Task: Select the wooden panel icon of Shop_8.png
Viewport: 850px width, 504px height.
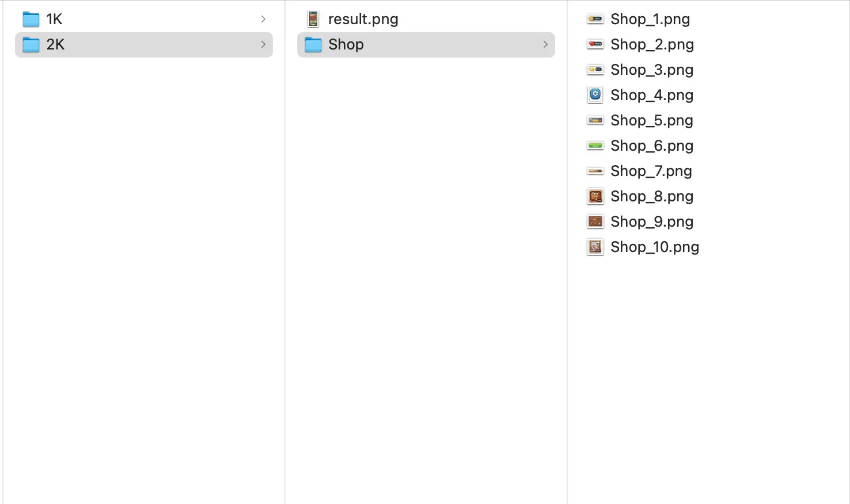Action: [x=595, y=196]
